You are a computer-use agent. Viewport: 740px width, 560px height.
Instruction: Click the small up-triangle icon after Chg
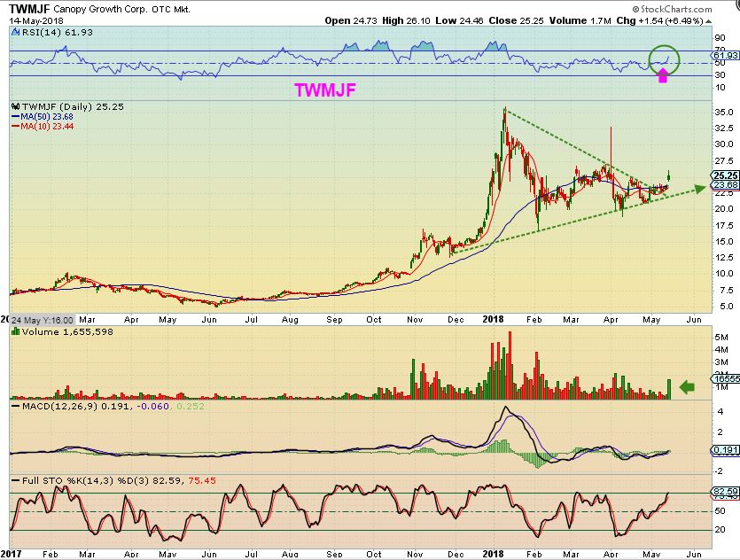pos(708,21)
